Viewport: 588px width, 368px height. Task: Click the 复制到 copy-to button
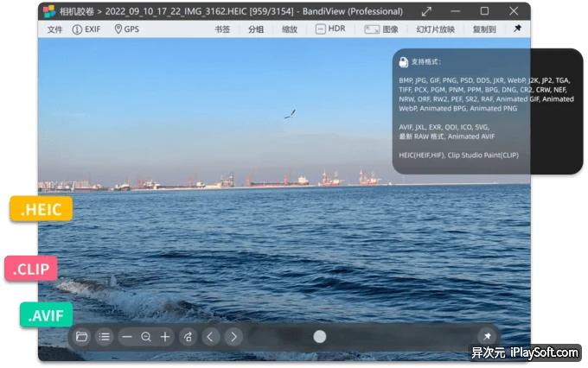(x=484, y=29)
